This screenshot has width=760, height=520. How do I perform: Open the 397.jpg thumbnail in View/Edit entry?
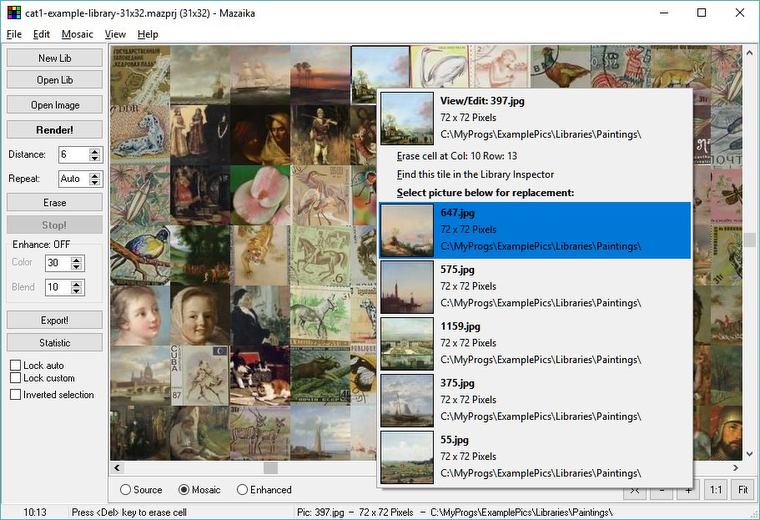click(x=407, y=118)
